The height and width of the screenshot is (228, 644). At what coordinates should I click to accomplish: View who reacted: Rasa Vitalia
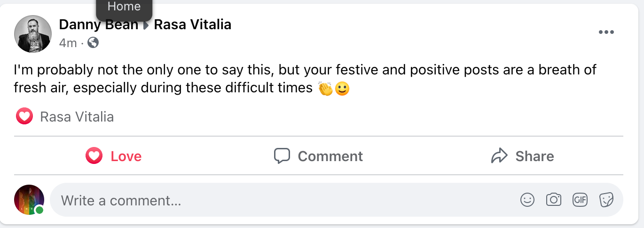point(77,117)
